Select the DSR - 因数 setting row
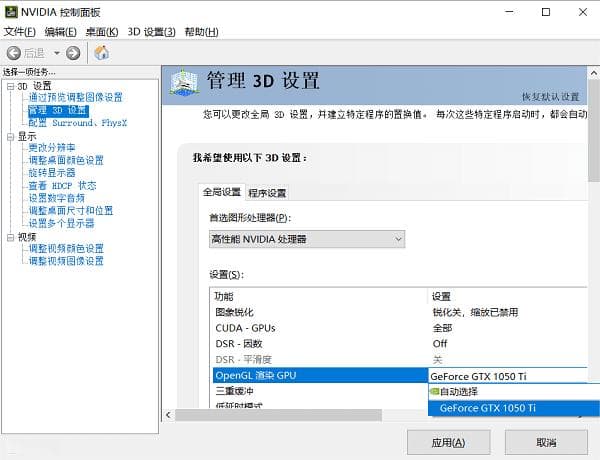This screenshot has height=460, width=600. click(x=398, y=344)
